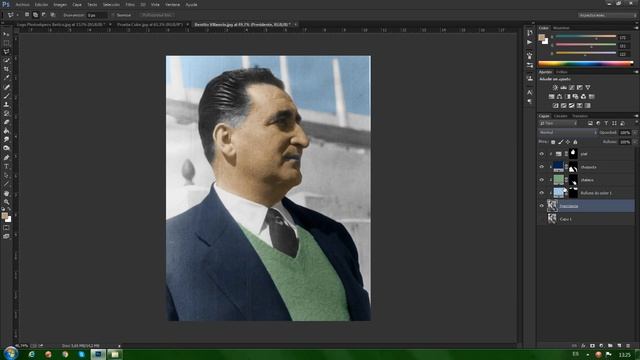
Task: Hide the 'Relleno de color 1' layer
Action: click(x=542, y=193)
